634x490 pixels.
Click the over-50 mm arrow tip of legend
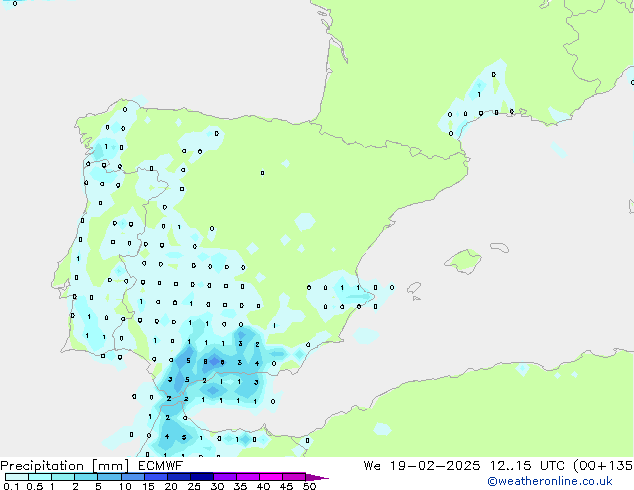point(317,477)
